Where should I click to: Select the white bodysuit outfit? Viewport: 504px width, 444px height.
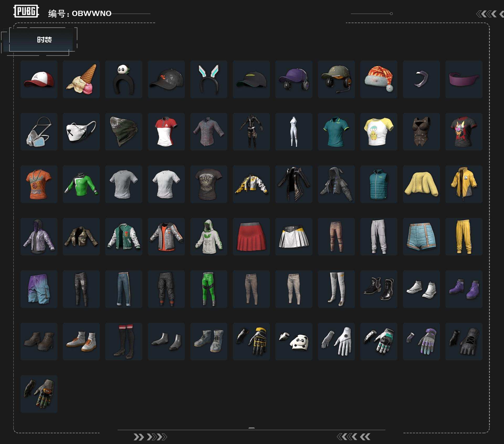click(294, 132)
